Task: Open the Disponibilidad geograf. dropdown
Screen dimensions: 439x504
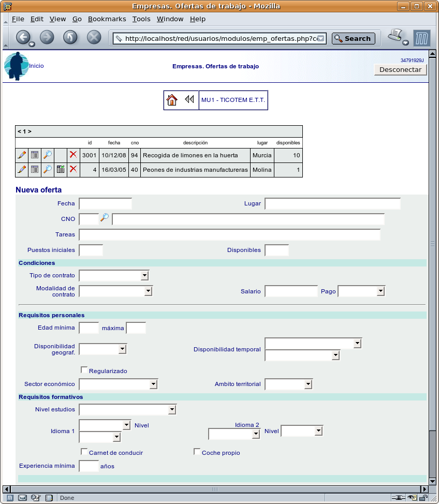Action: [103, 349]
